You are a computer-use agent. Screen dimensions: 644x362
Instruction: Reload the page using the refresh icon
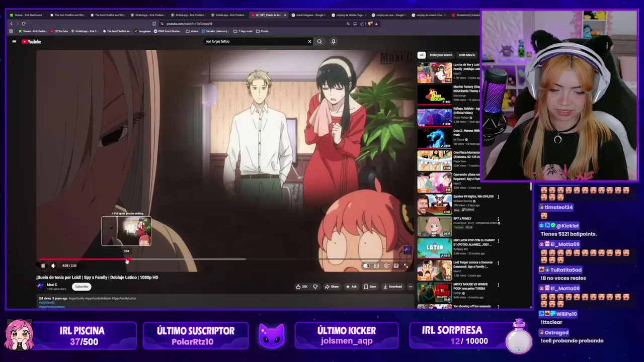coord(24,24)
